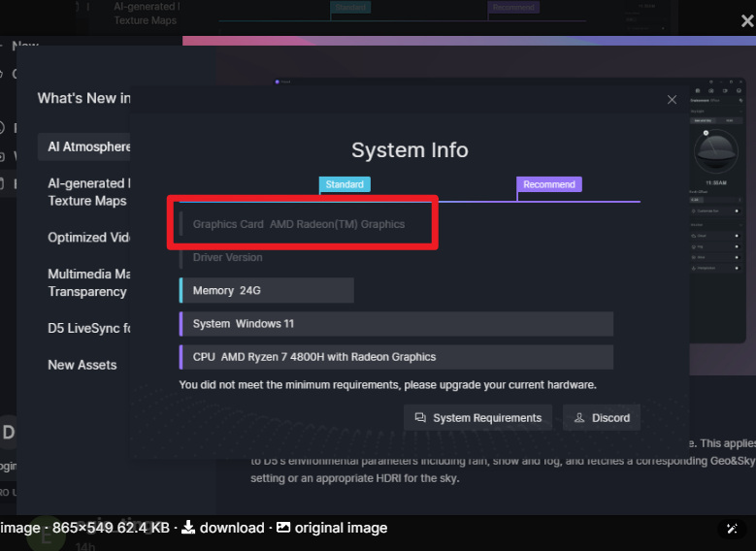
Task: Open the original image link
Action: point(332,528)
